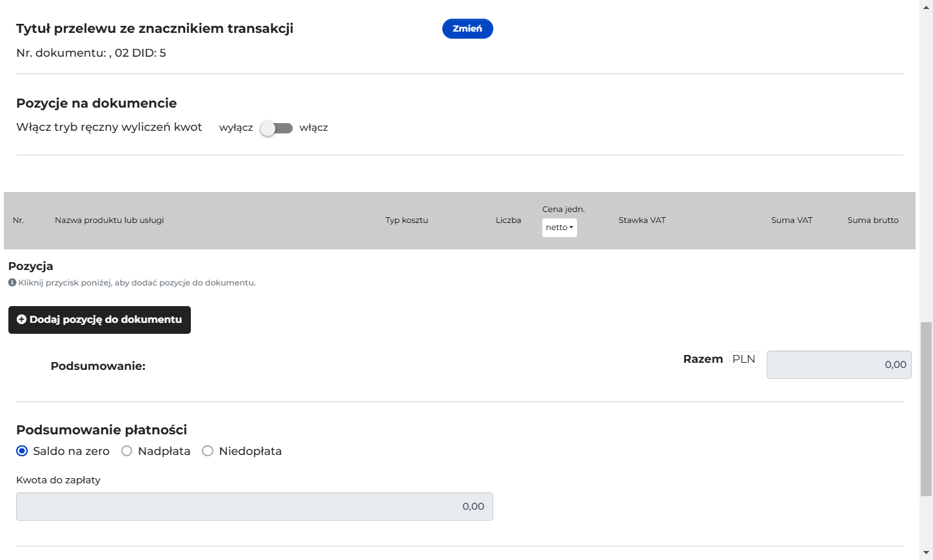Click the Zmień button for transfer title
Viewport: 933px width, 560px height.
(x=467, y=29)
